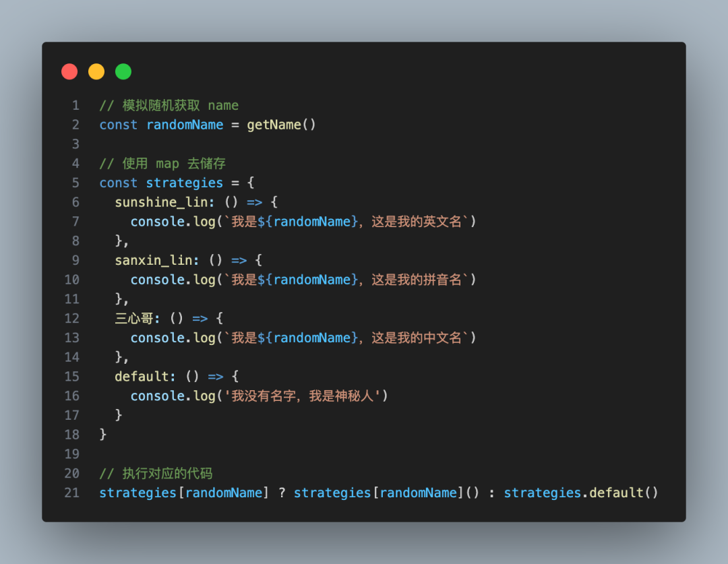
Task: Click the default key on line 15
Action: [x=142, y=376]
